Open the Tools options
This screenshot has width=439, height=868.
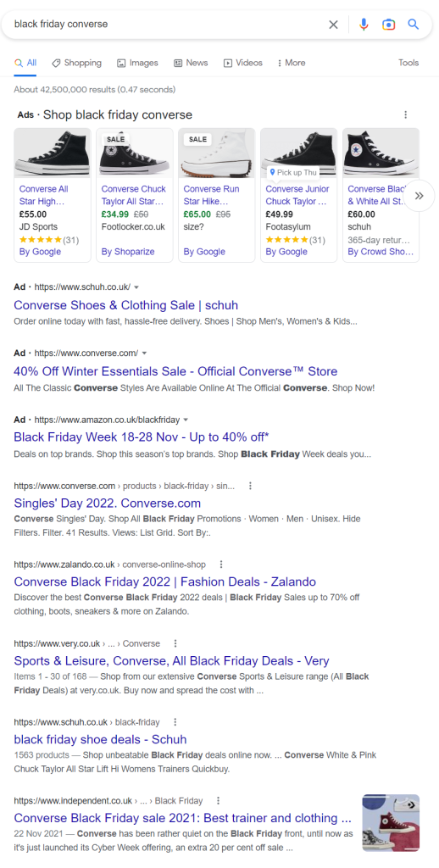pos(408,63)
